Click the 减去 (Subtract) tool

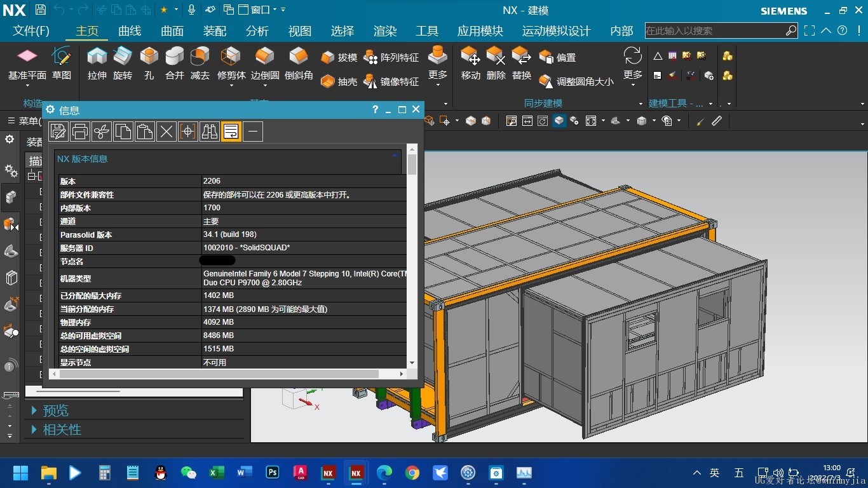(200, 64)
